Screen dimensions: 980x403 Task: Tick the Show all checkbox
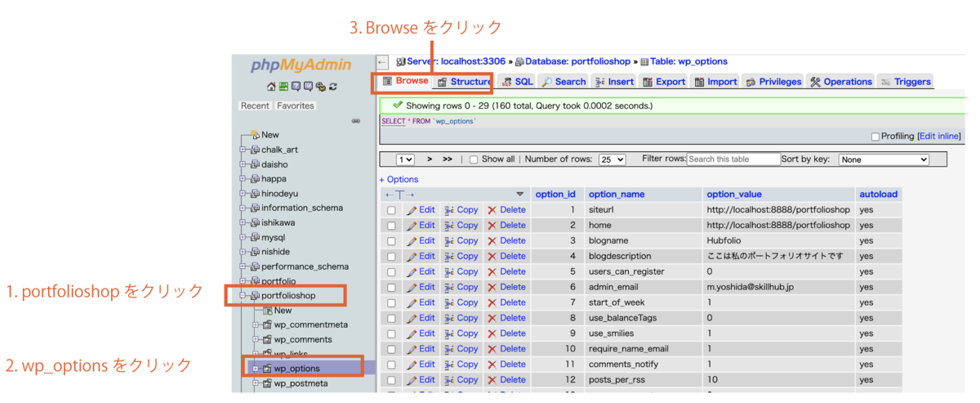point(474,160)
